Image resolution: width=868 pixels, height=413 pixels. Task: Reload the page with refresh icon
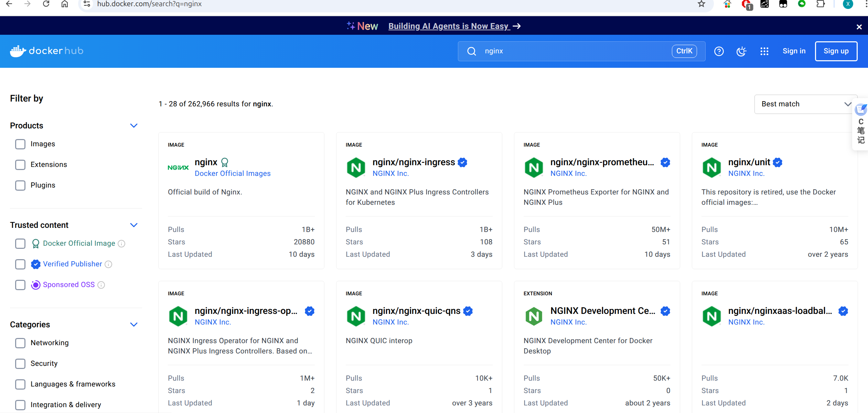tap(46, 4)
